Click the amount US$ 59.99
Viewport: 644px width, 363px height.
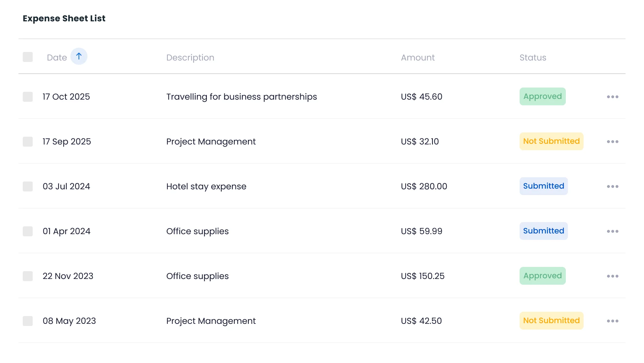point(422,231)
